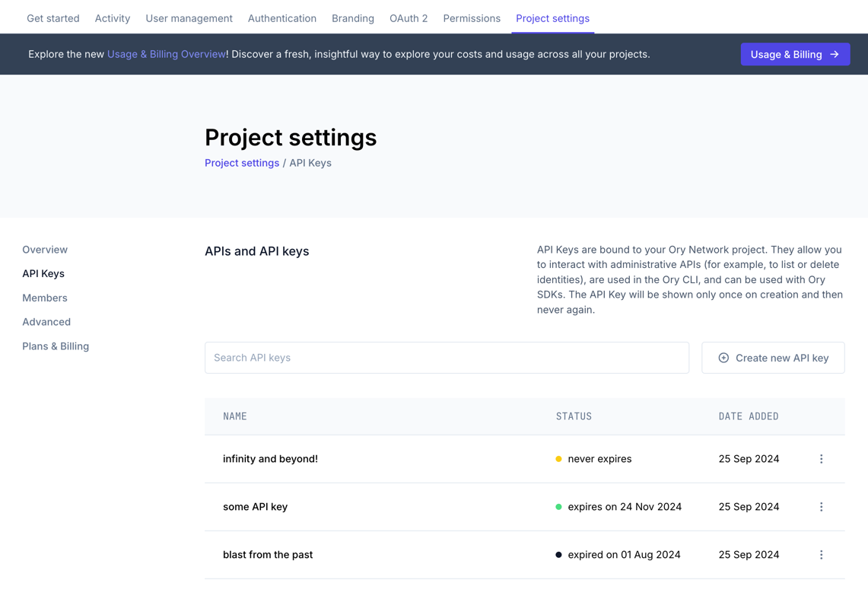The image size is (868, 596).
Task: Click the Usage & Billing button
Action: pyautogui.click(x=795, y=54)
